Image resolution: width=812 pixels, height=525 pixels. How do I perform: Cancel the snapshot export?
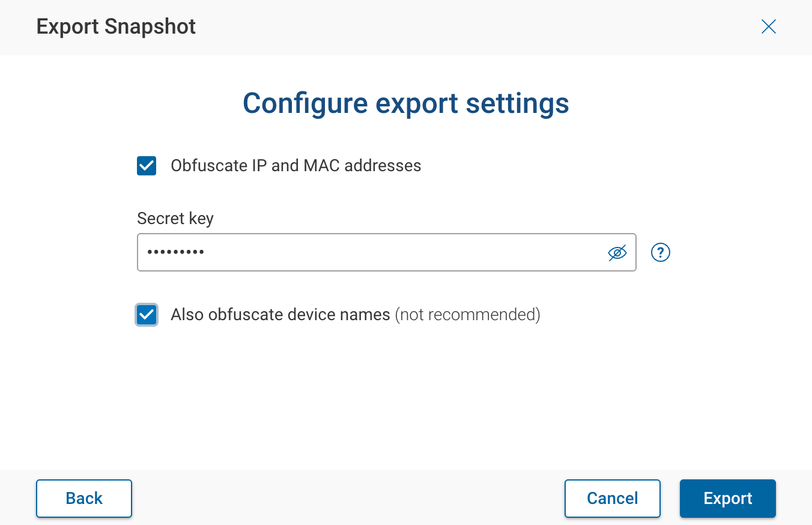click(x=612, y=498)
